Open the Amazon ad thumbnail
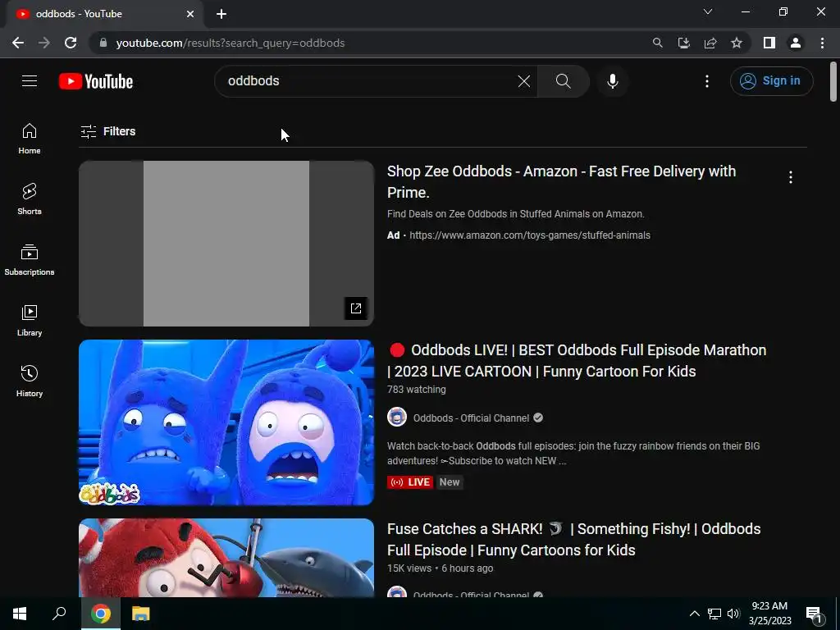This screenshot has width=840, height=630. pyautogui.click(x=226, y=243)
